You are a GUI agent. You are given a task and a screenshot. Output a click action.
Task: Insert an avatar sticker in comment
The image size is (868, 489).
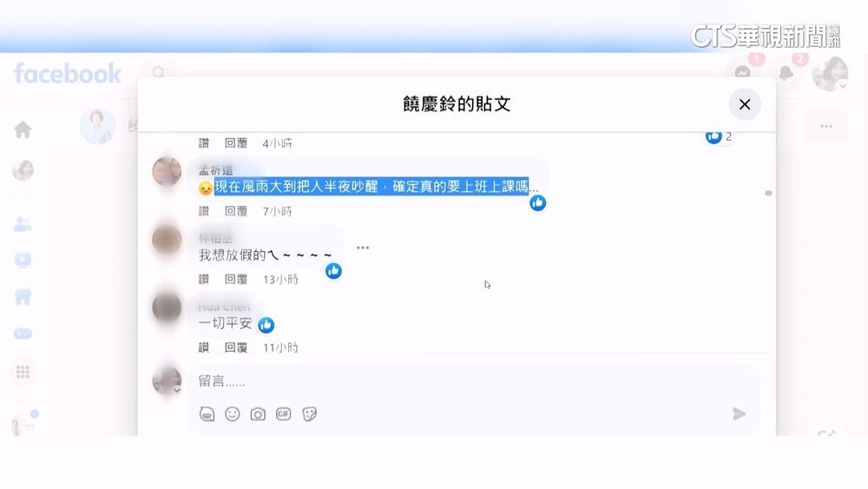[207, 413]
